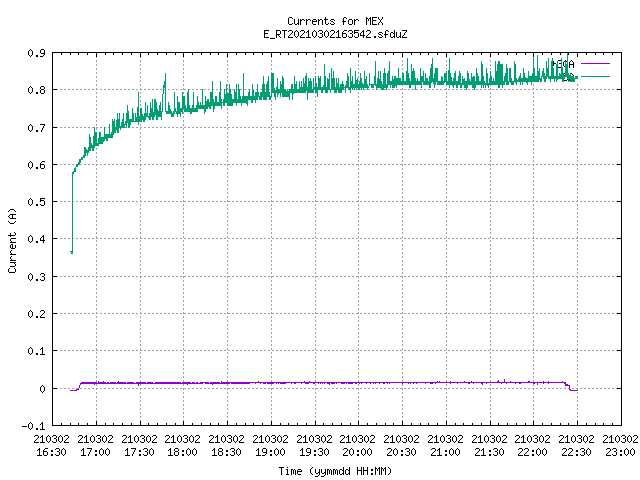Click the 17:30 x-axis time label

coord(139,452)
